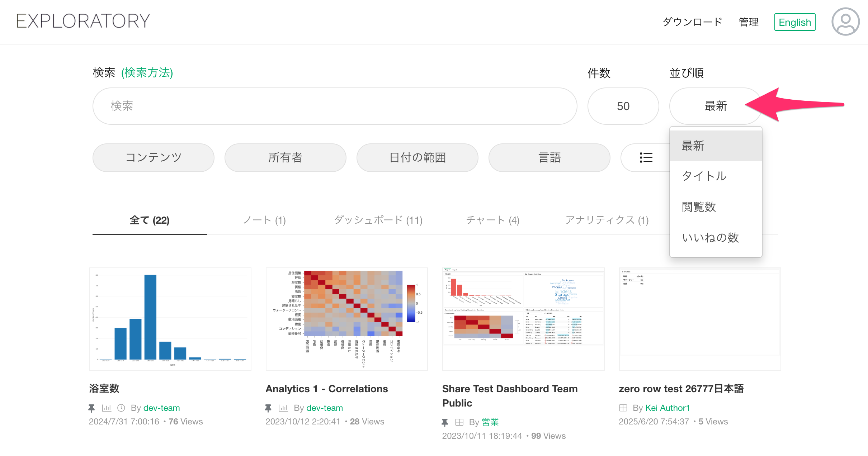Viewport: 868px width, 456px height.
Task: Expand the コンテンツ filter
Action: click(154, 158)
